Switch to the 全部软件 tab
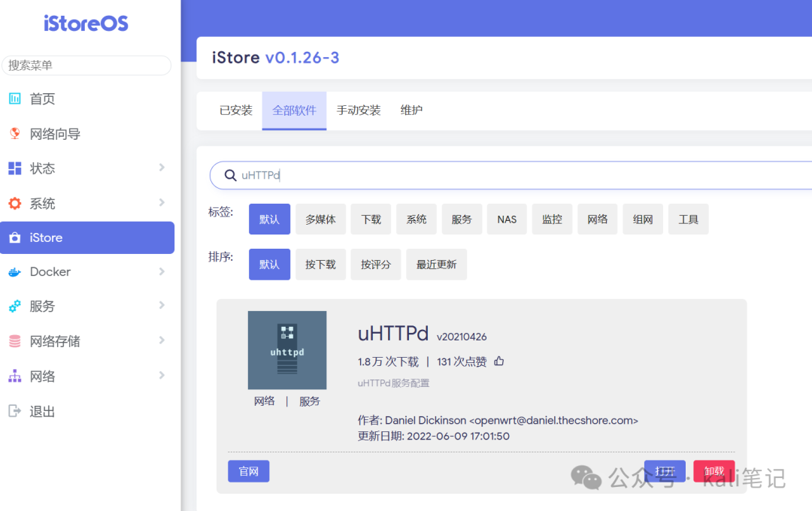 [294, 110]
